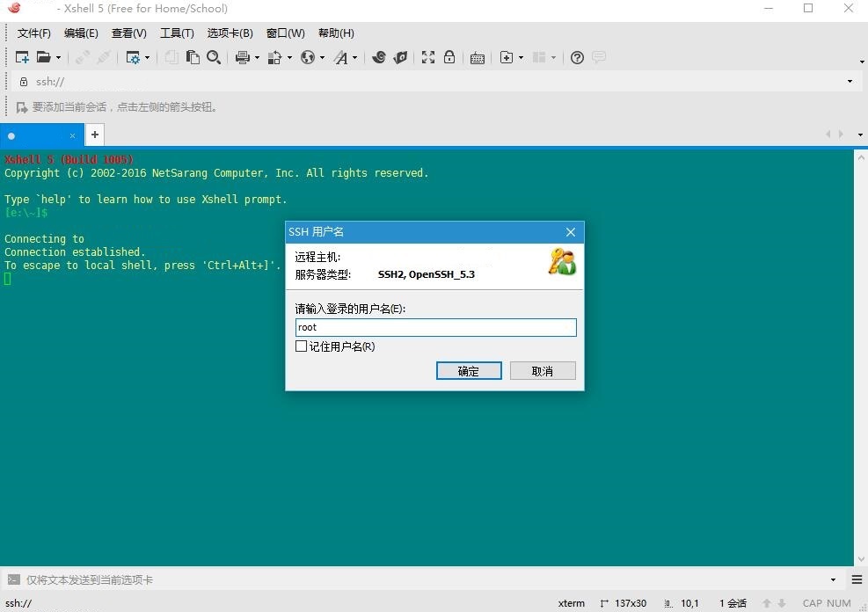Open the keyboard key-mapping icon
This screenshot has width=868, height=612.
tap(478, 57)
